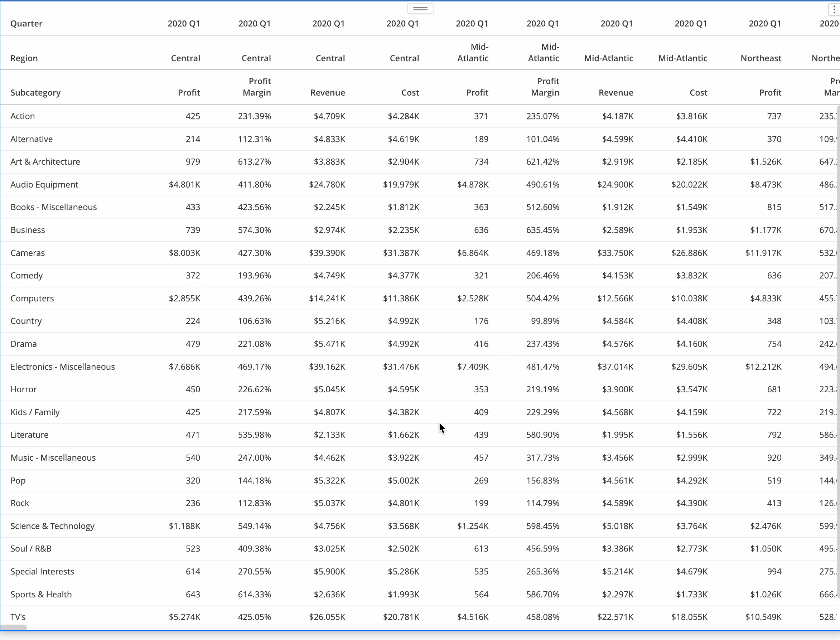840x640 pixels.
Task: Click the drag handle at top center
Action: pos(420,8)
